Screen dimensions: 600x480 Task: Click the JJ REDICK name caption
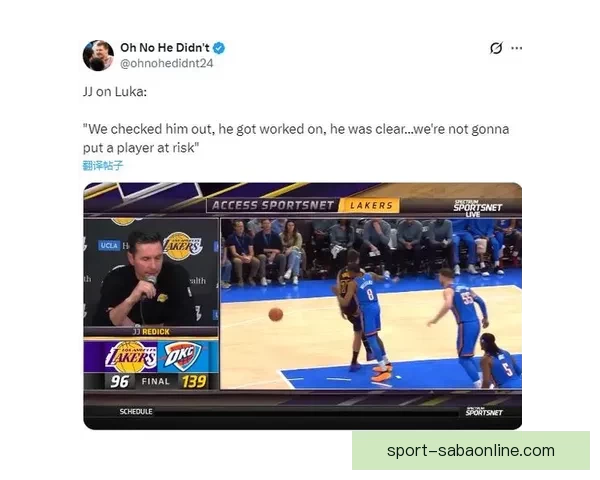[151, 331]
